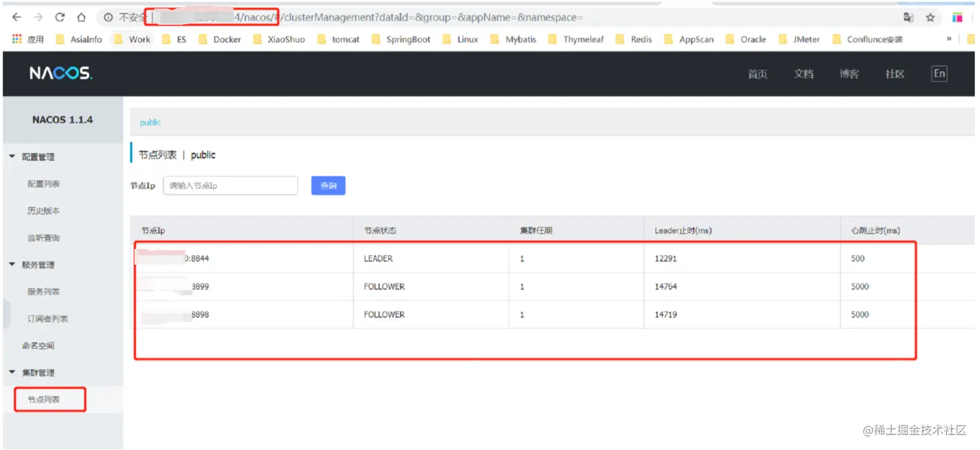Open 命名空间 in sidebar
Image resolution: width=980 pixels, height=450 pixels.
(x=38, y=346)
